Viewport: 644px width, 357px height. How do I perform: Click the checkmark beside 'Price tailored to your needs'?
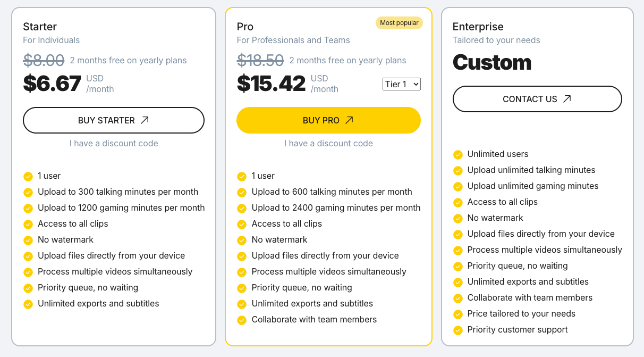[x=457, y=314]
